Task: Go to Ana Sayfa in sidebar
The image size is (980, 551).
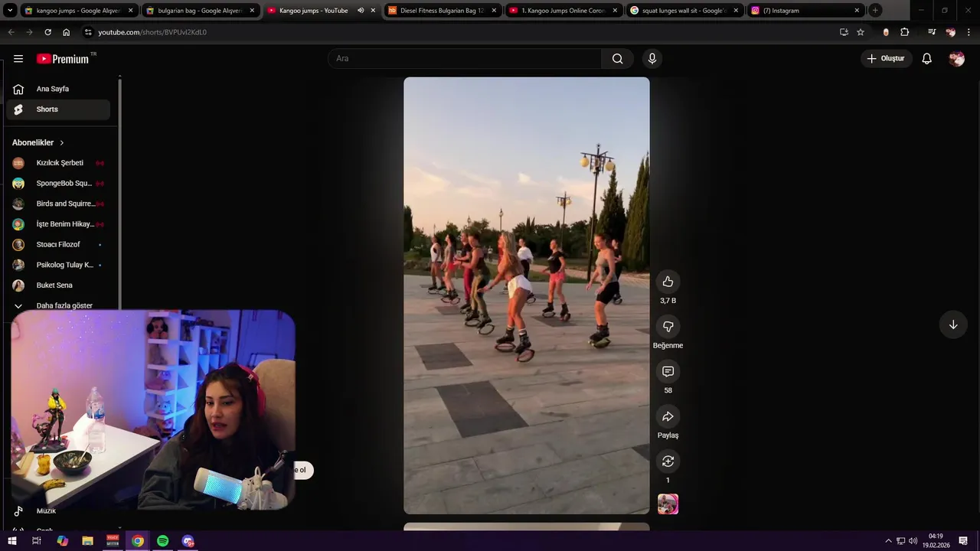Action: click(58, 89)
